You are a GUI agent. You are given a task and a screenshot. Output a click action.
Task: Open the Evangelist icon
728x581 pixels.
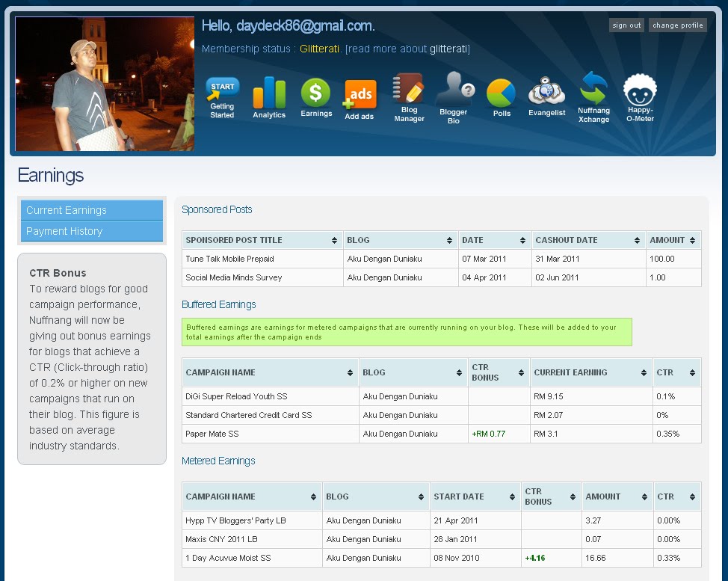pos(546,96)
